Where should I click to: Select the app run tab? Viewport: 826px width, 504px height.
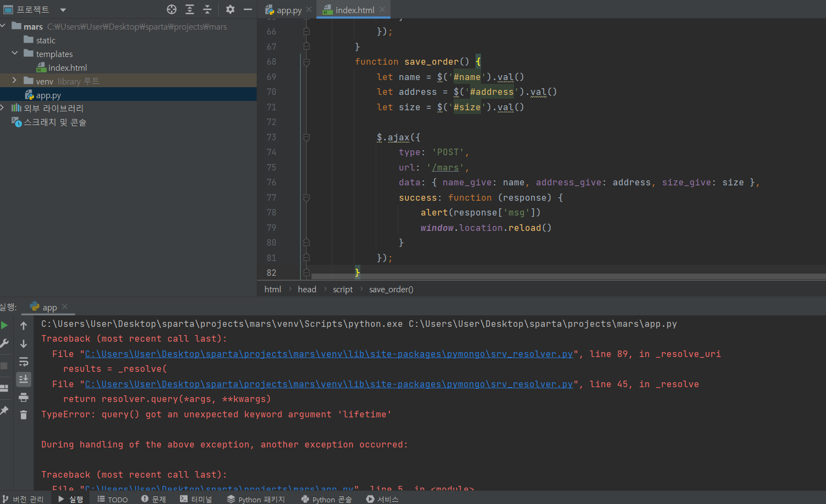click(x=44, y=307)
